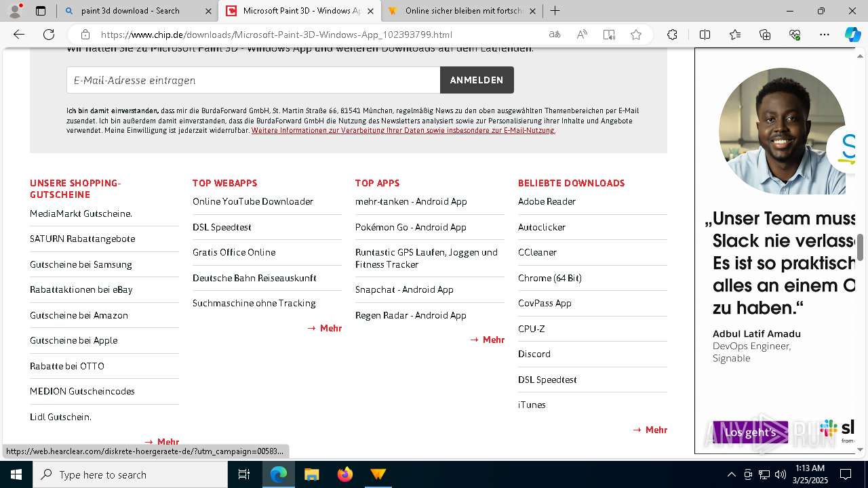Focus the E-Mail-Adresse eintragen field
868x488 pixels.
[253, 80]
